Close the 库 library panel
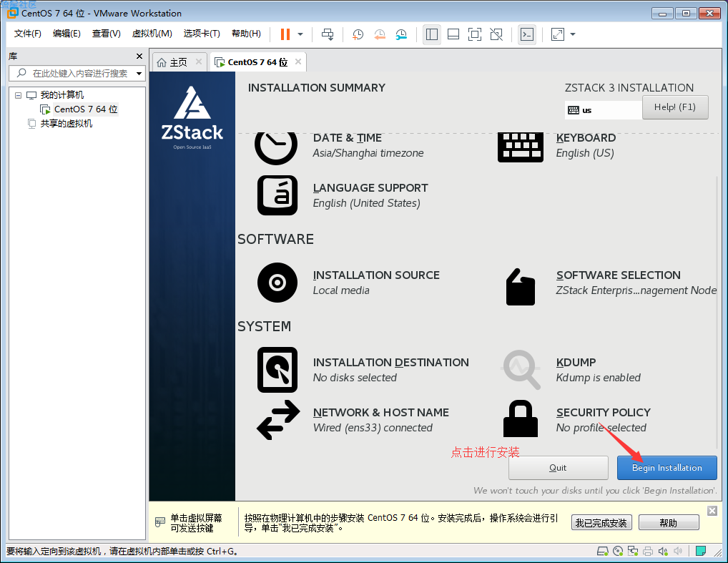 click(x=139, y=57)
